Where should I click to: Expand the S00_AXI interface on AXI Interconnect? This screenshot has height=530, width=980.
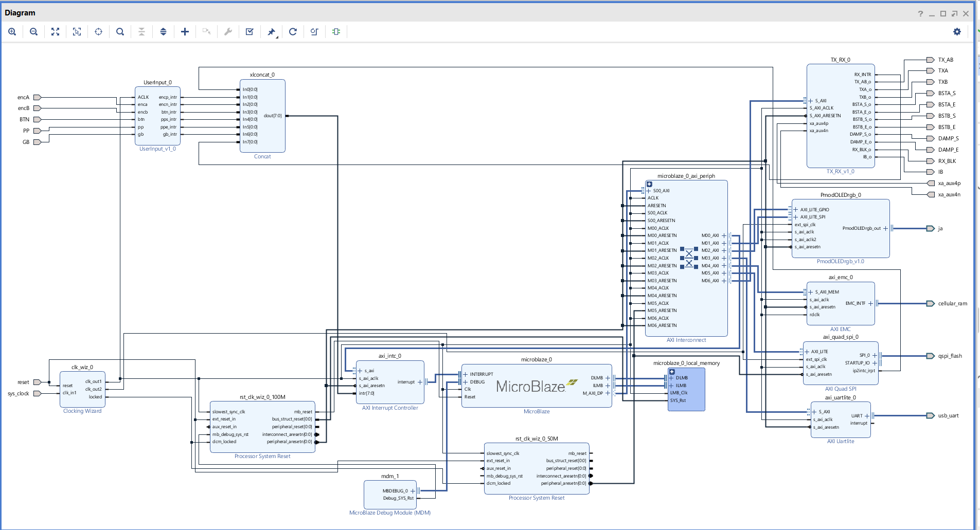pos(649,191)
